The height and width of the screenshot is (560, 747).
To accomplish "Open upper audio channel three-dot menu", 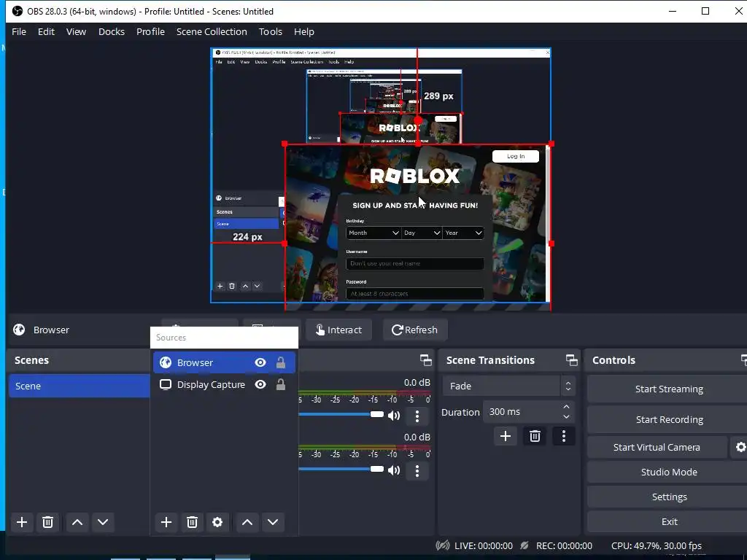I will point(417,416).
